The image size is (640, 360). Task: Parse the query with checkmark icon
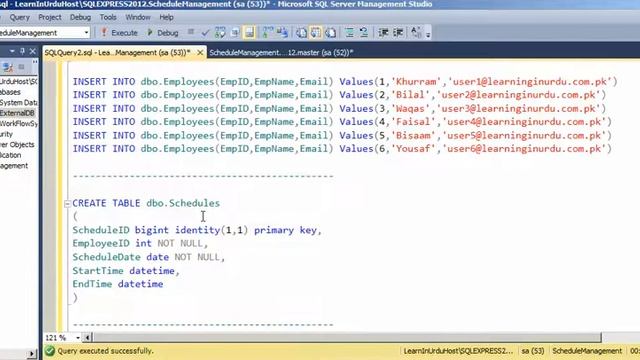pyautogui.click(x=205, y=33)
